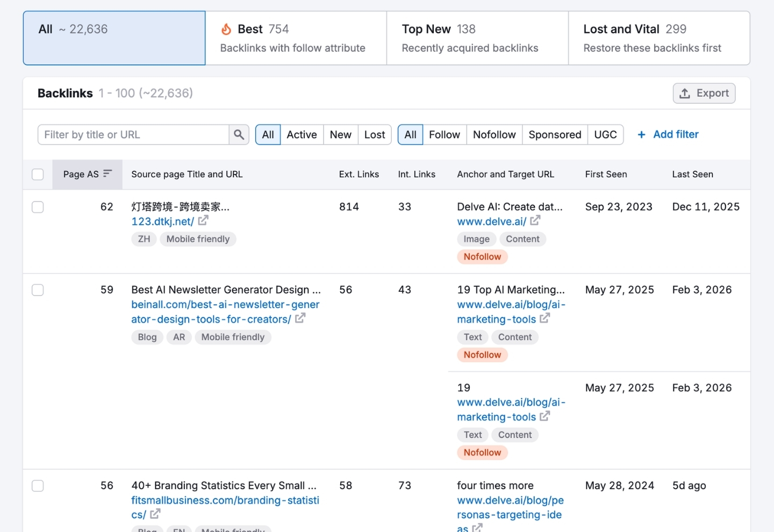Open the 123.dtkj.net/ source link

pos(162,221)
